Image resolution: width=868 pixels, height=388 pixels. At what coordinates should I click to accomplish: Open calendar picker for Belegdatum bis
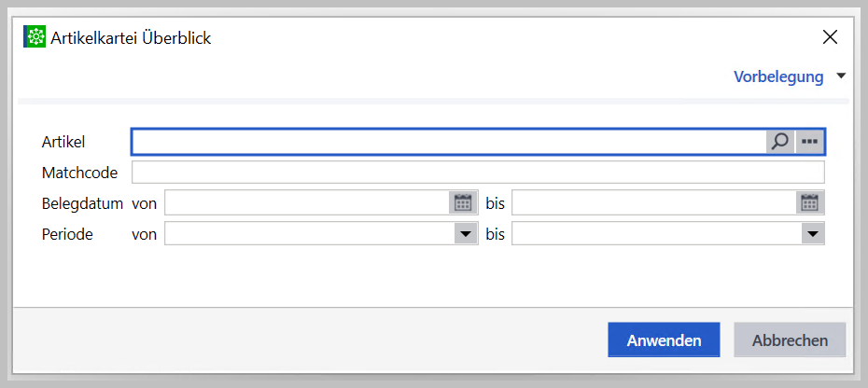[810, 202]
